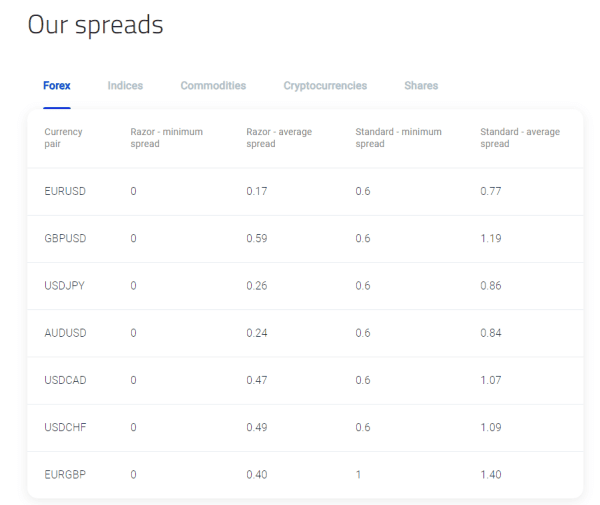600x505 pixels.
Task: Click GBPUSD Razor average spread 0.59
Action: [257, 238]
